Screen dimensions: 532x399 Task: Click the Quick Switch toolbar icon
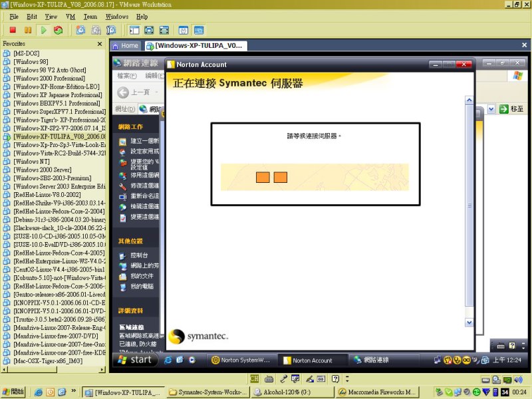coord(164,30)
